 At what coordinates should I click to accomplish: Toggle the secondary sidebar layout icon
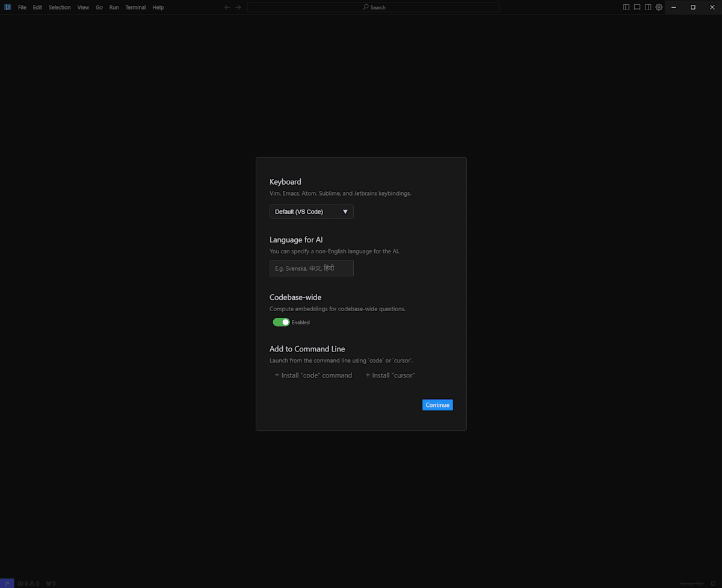648,7
